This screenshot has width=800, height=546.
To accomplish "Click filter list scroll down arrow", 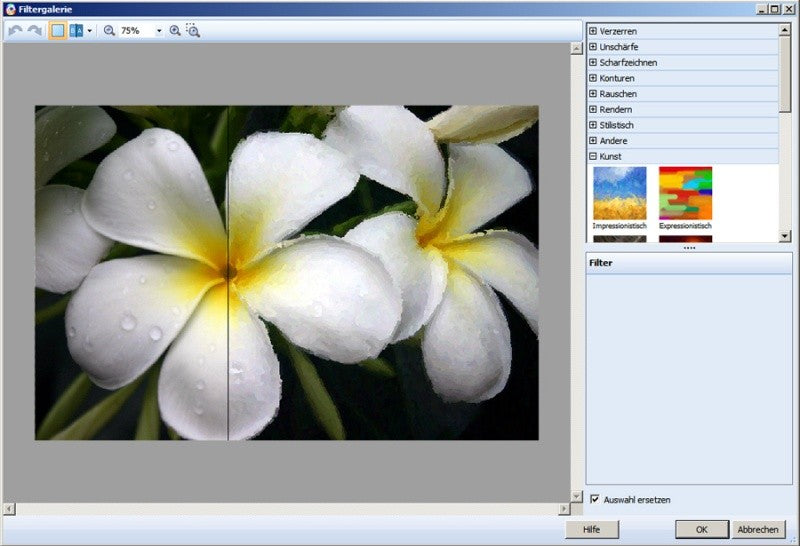I will (x=785, y=236).
